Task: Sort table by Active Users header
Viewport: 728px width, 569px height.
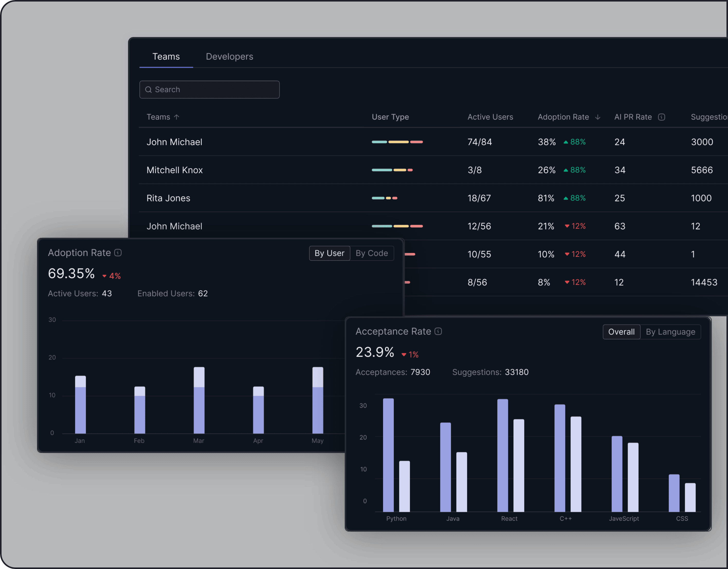Action: click(490, 117)
